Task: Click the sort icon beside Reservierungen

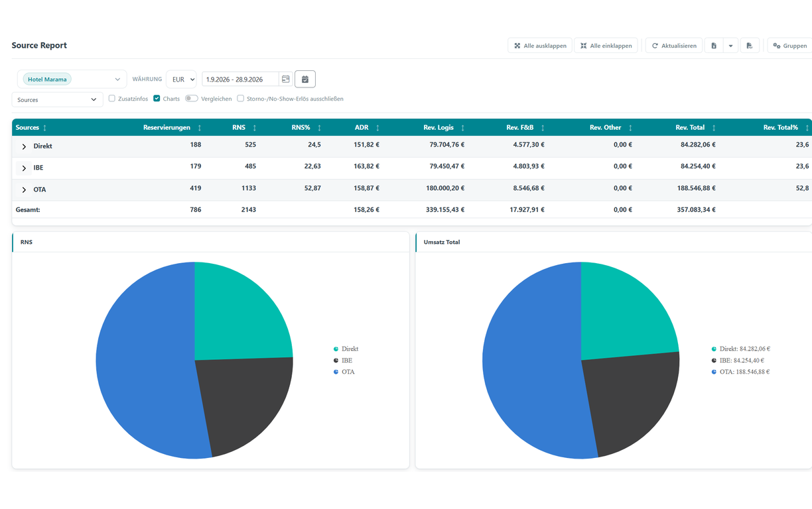Action: click(x=200, y=128)
